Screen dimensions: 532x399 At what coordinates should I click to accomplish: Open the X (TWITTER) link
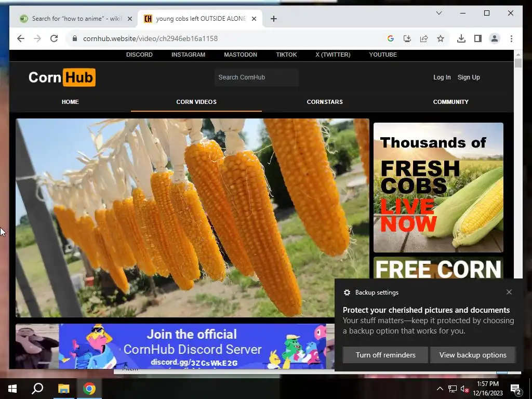click(333, 55)
